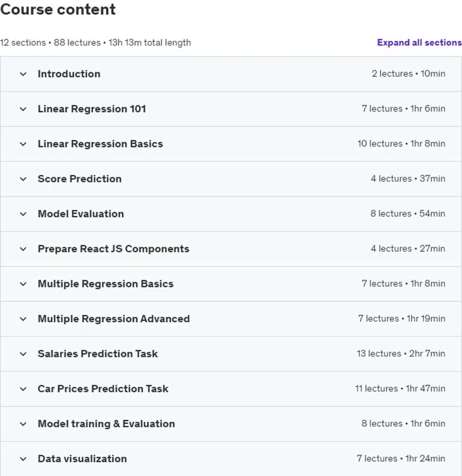Open the Introduction section title

click(69, 74)
